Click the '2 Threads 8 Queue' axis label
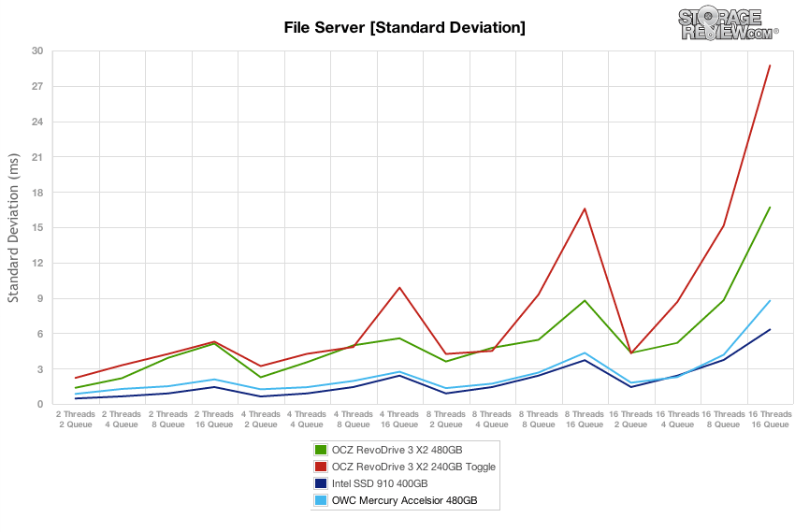The image size is (795, 532). point(168,420)
